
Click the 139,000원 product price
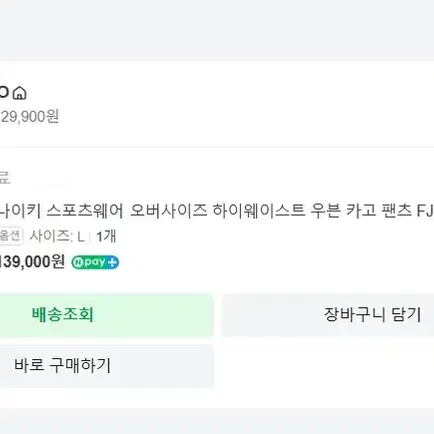pos(32,262)
